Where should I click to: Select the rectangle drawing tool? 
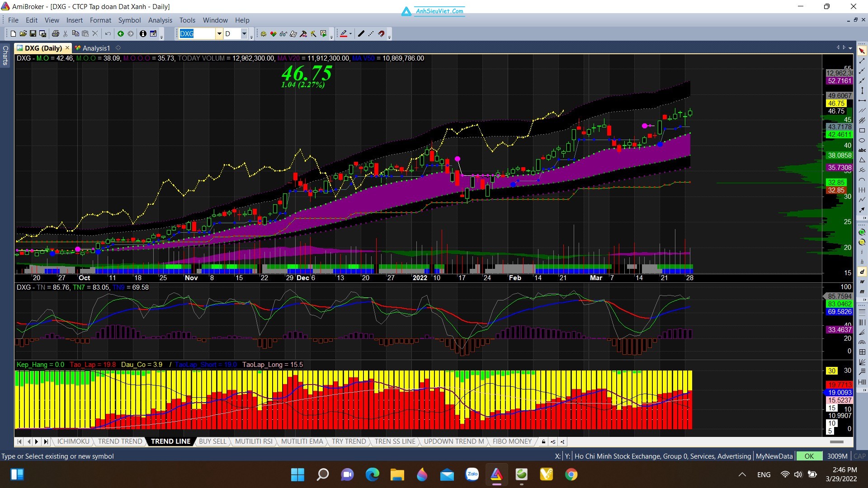pyautogui.click(x=862, y=131)
